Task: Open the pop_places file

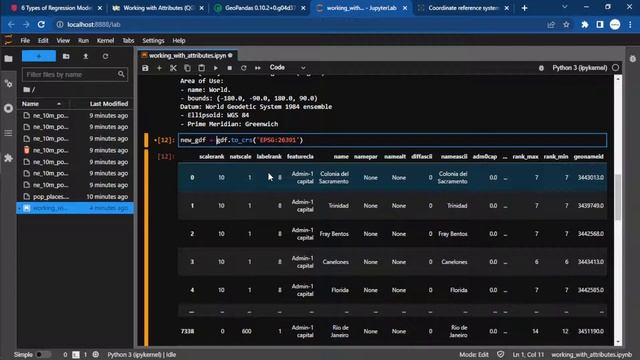Action: 75,197
